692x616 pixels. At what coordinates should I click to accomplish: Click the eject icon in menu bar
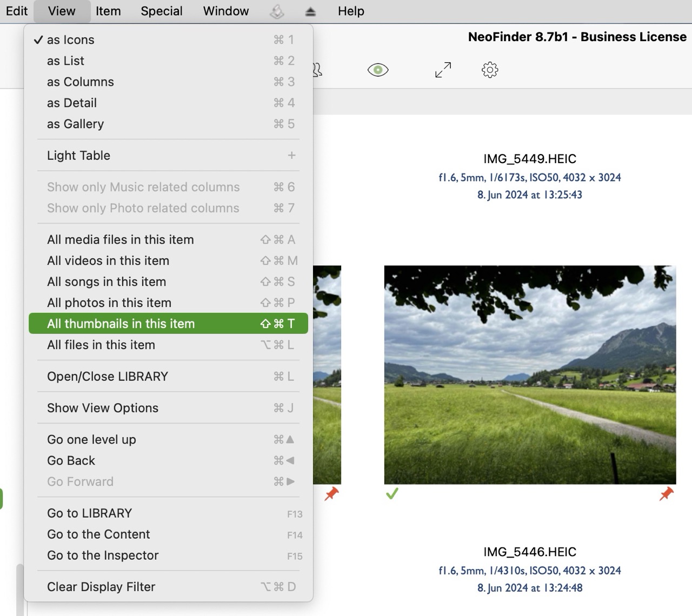310,11
